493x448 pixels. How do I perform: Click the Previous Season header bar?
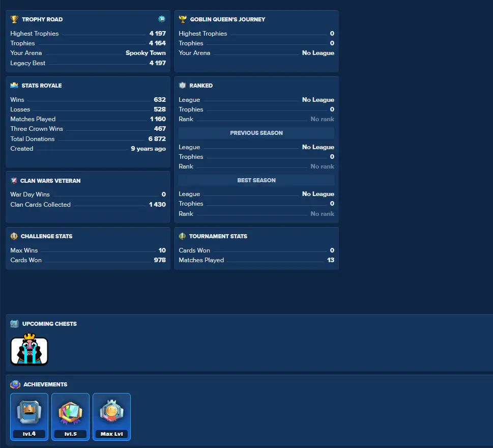pyautogui.click(x=256, y=133)
